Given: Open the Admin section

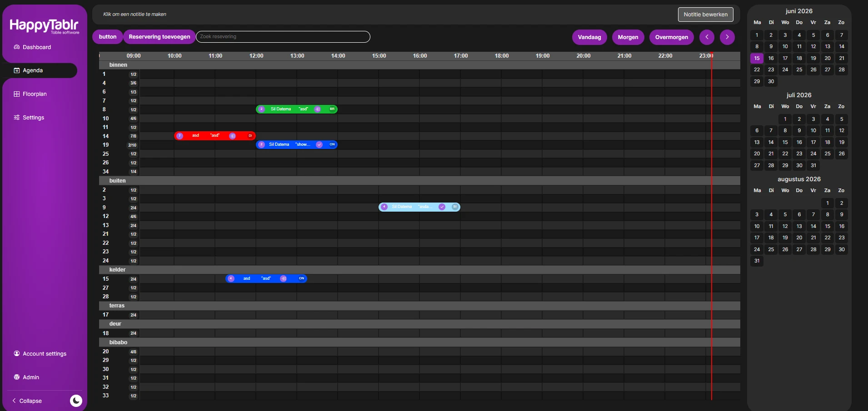Looking at the screenshot, I should coord(26,377).
